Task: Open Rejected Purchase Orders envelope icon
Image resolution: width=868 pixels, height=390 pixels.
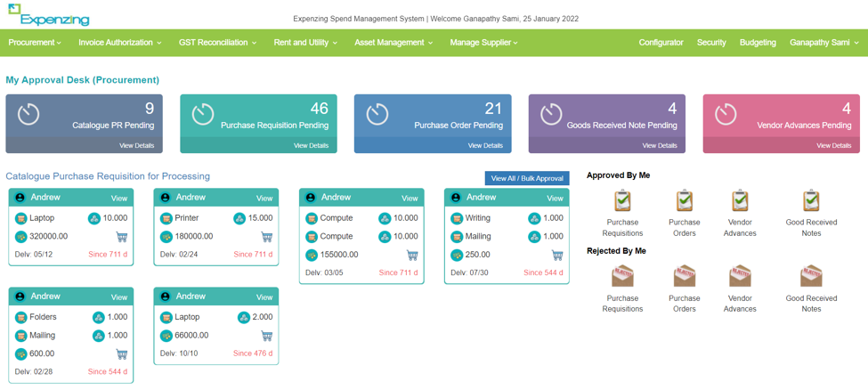Action: click(684, 277)
